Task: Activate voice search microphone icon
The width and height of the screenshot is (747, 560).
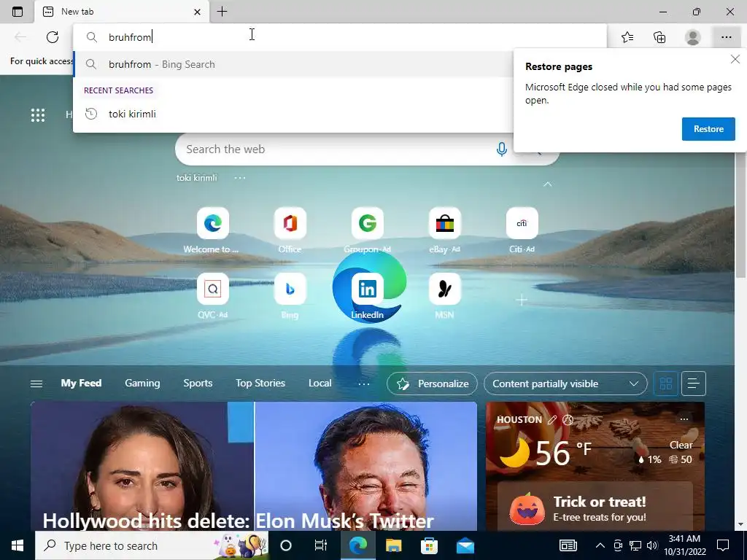Action: 501,149
